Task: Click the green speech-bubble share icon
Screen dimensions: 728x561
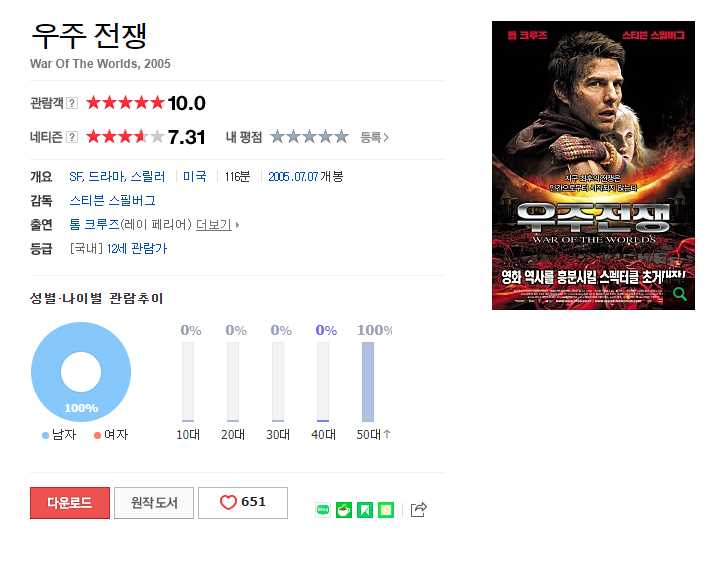Action: point(323,510)
